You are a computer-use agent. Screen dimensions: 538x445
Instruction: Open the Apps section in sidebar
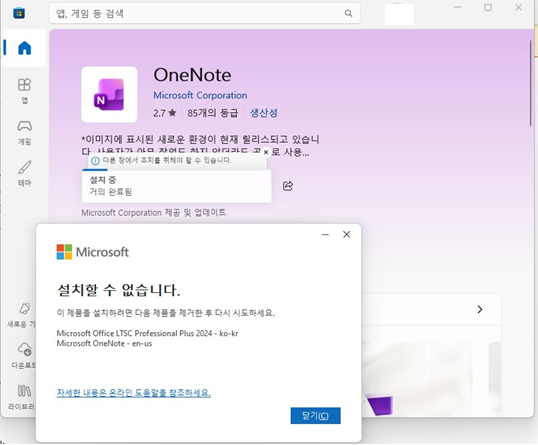(24, 91)
